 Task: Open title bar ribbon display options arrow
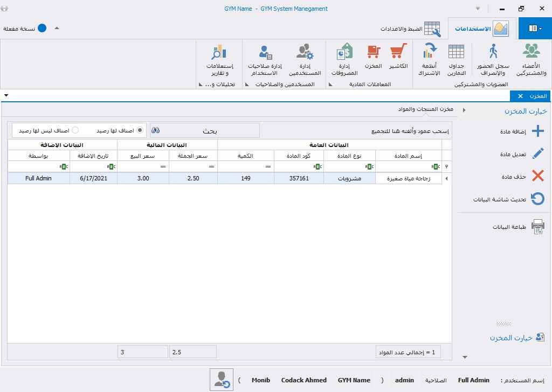point(478,9)
